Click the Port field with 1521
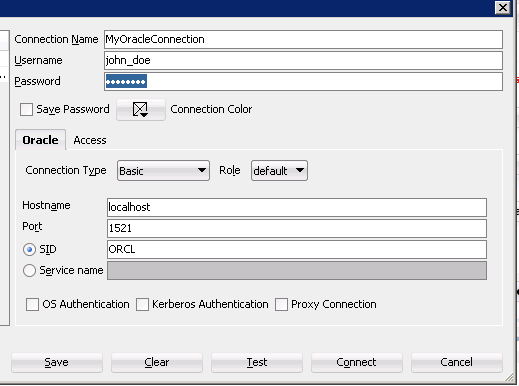Viewport: 519px width, 386px height. point(297,228)
